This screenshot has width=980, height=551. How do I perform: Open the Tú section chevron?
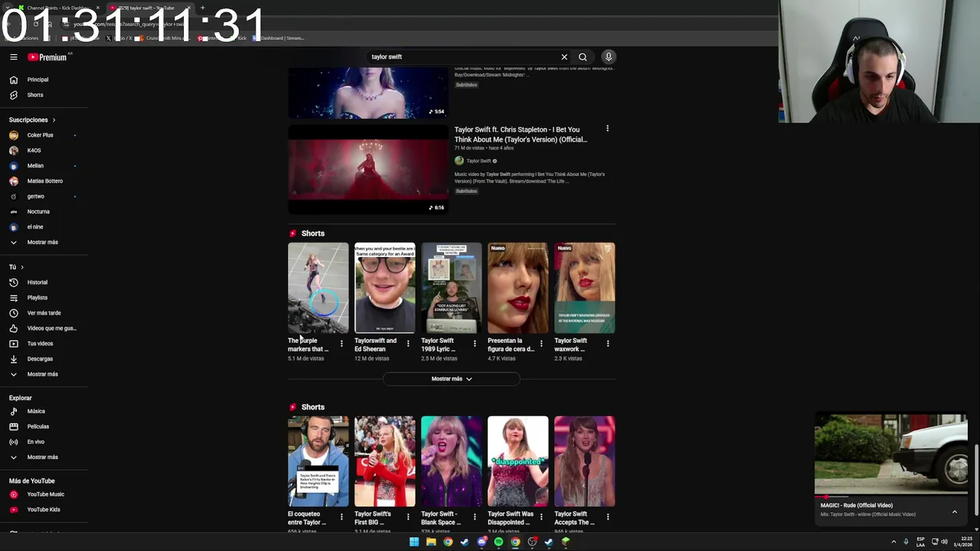[22, 267]
